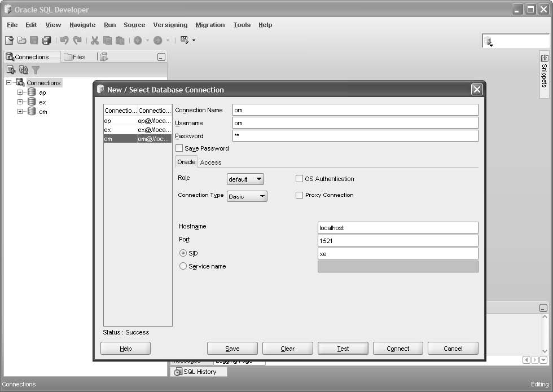The height and width of the screenshot is (392, 553).
Task: Click the Save All toolbar icon
Action: [x=46, y=40]
